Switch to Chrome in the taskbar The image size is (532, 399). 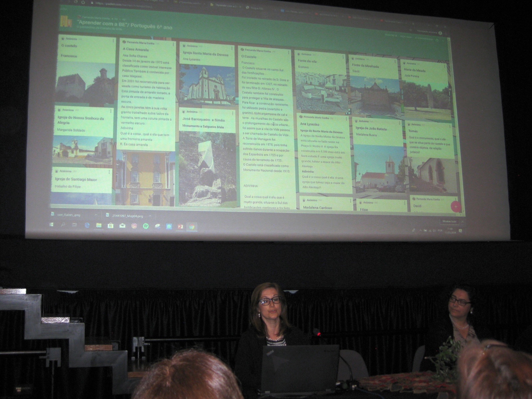[x=192, y=227]
